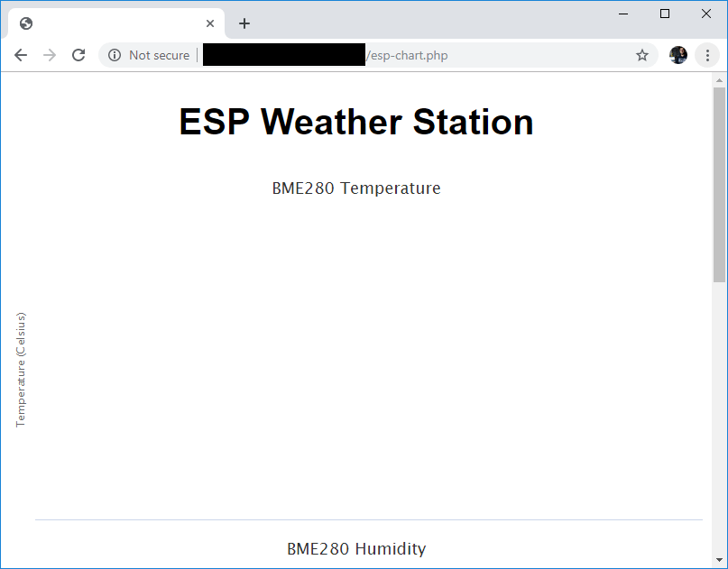Click the ESP Weather Station heading
This screenshot has height=569, width=728.
[x=355, y=122]
